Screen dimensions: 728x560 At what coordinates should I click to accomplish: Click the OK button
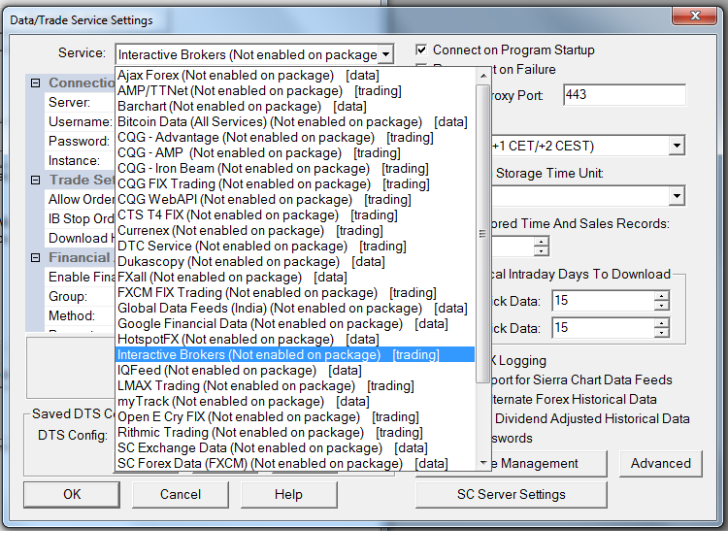(x=72, y=495)
